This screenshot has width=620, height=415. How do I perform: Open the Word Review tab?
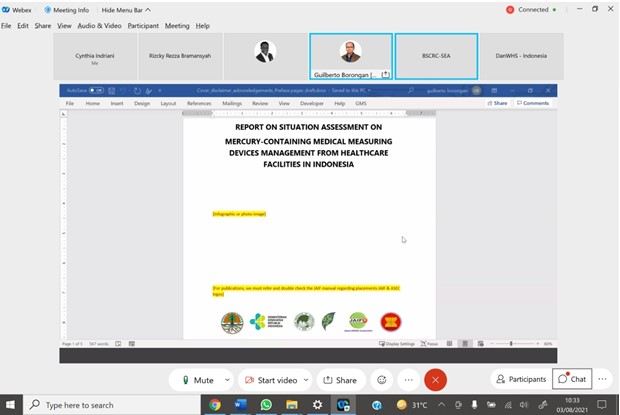260,103
